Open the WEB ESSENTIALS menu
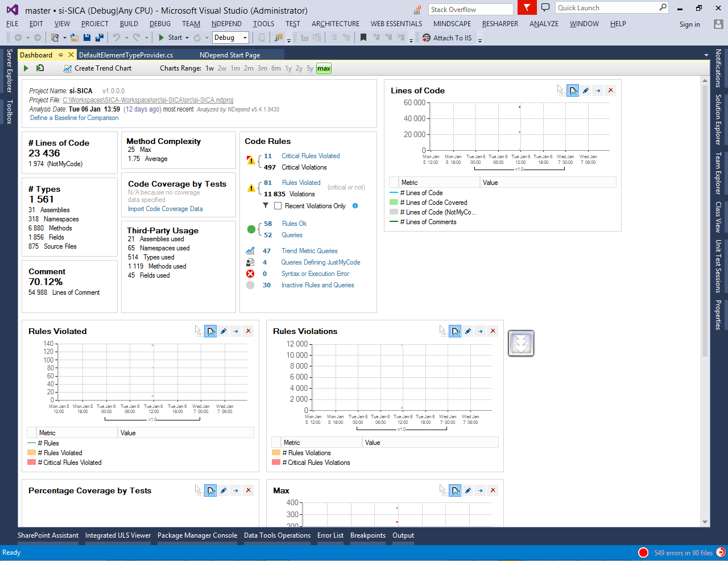 (x=396, y=24)
